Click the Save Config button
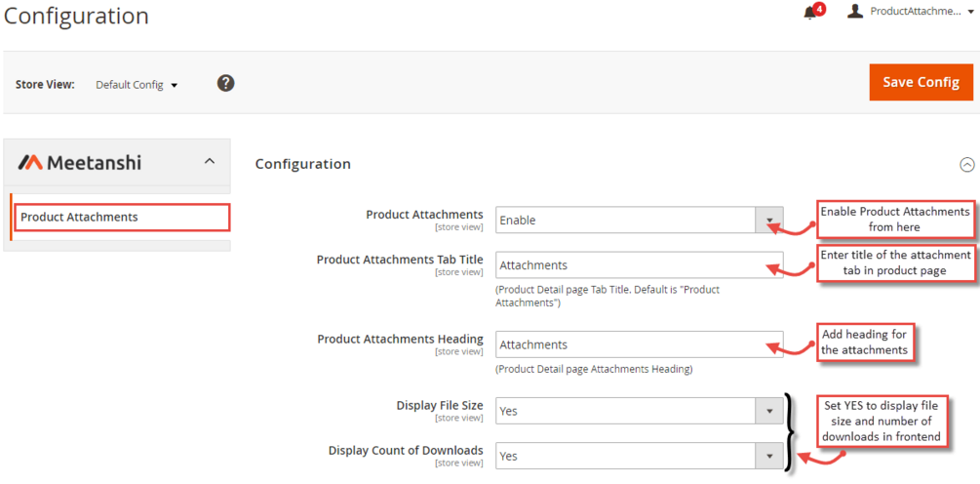This screenshot has height=484, width=980. point(921,82)
